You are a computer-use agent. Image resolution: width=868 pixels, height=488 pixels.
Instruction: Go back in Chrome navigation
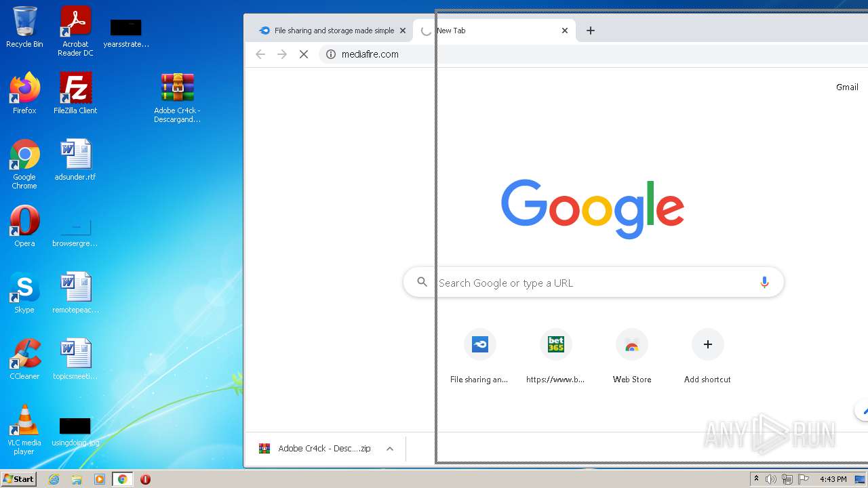[x=260, y=54]
